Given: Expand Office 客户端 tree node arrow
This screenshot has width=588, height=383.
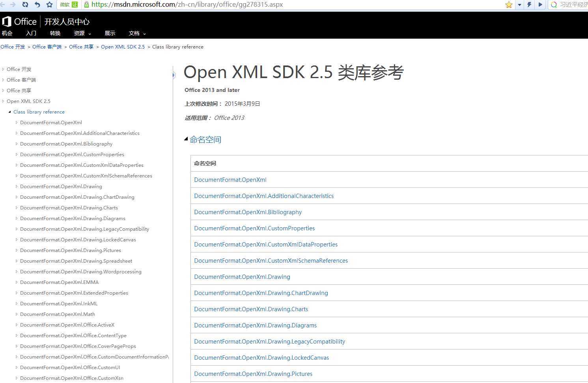Looking at the screenshot, I should (3, 80).
